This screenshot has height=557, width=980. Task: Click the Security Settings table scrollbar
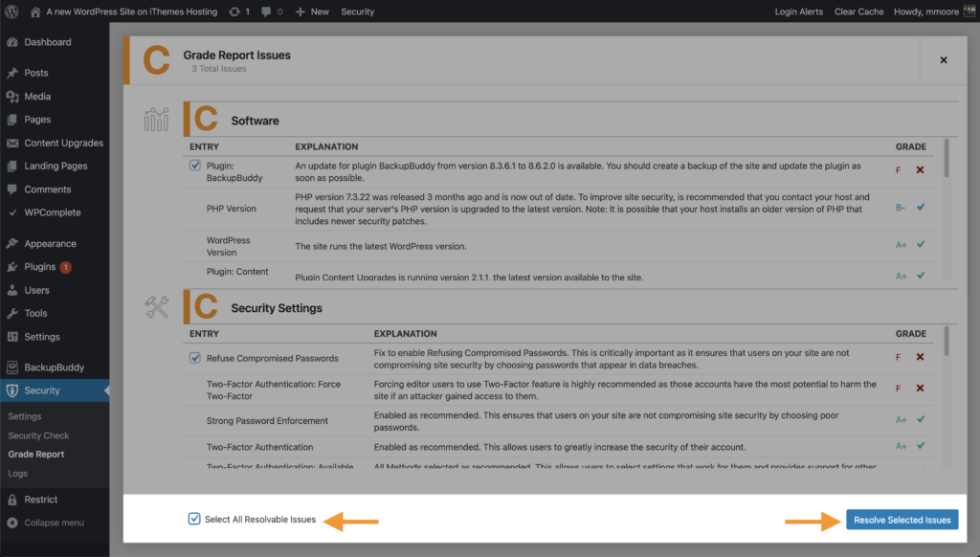pyautogui.click(x=947, y=342)
